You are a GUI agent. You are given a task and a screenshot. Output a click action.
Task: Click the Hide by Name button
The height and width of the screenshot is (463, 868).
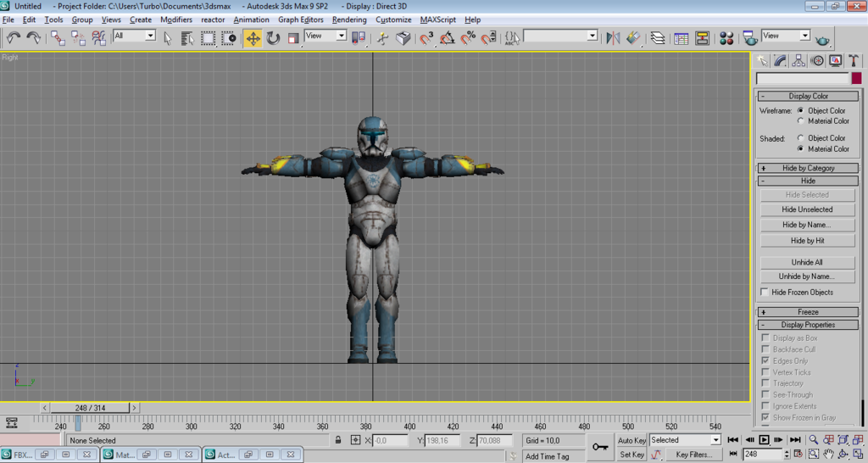click(807, 225)
